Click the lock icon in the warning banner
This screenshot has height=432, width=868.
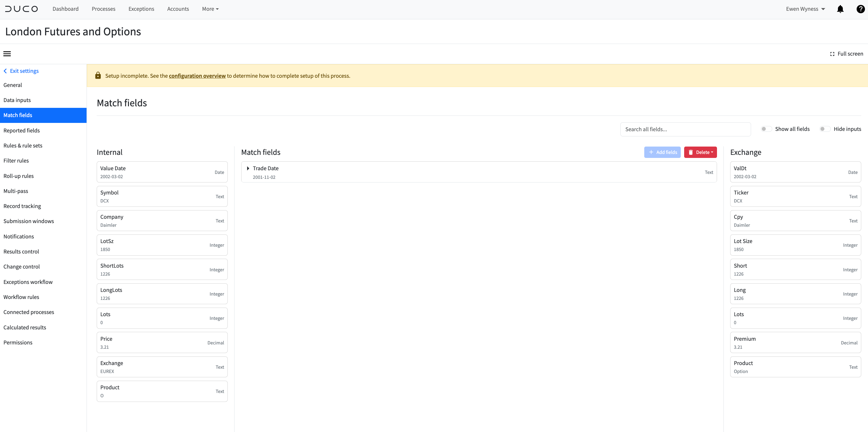coord(98,75)
